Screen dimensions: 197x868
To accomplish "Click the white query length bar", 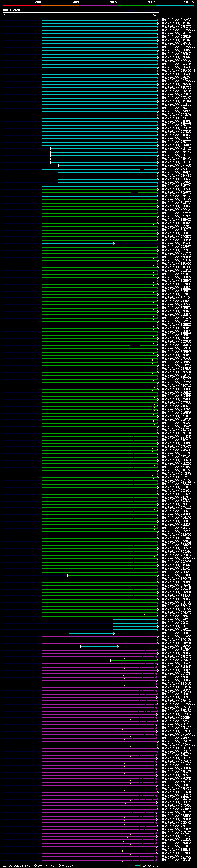I will click(x=81, y=13).
